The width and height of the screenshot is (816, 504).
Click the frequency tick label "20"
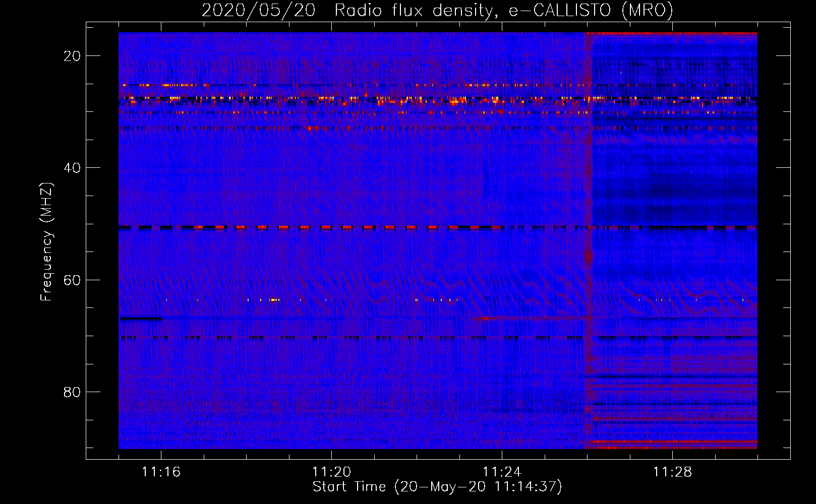(73, 56)
